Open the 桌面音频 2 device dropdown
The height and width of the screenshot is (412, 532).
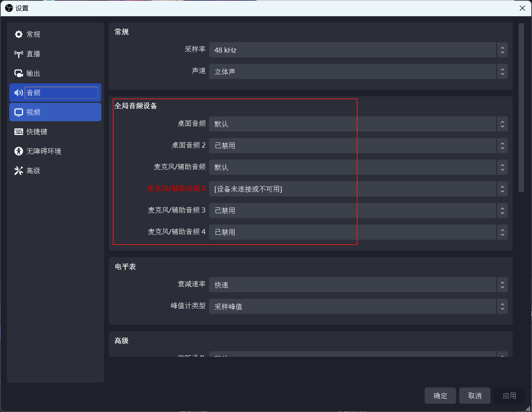358,145
